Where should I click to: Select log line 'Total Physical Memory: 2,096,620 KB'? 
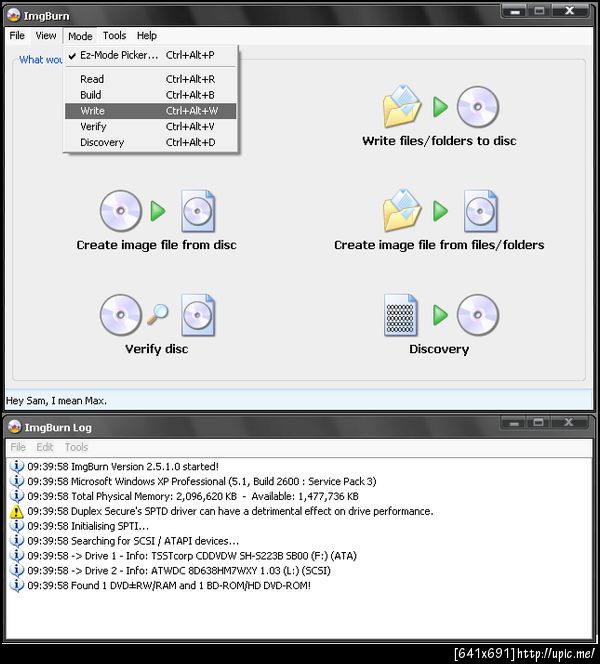click(x=193, y=496)
